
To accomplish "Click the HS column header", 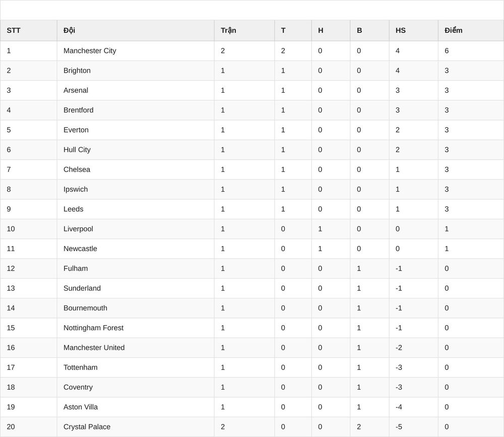I will pyautogui.click(x=401, y=30).
